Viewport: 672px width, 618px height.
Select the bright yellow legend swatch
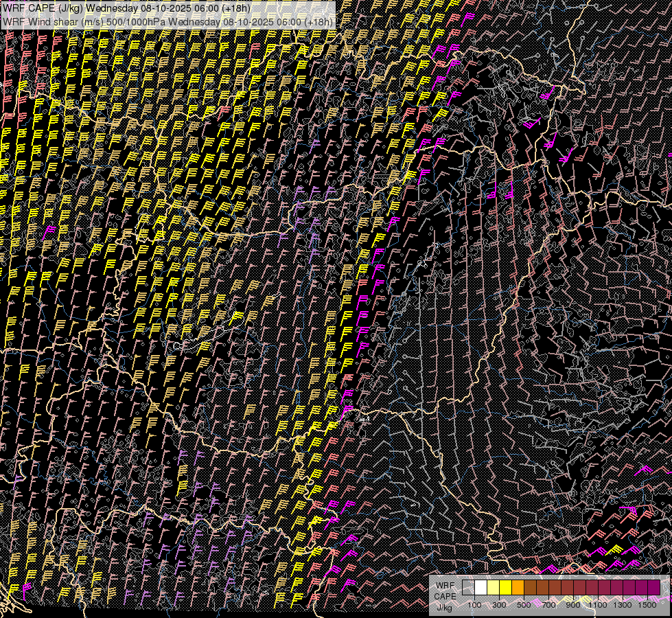tap(506, 587)
